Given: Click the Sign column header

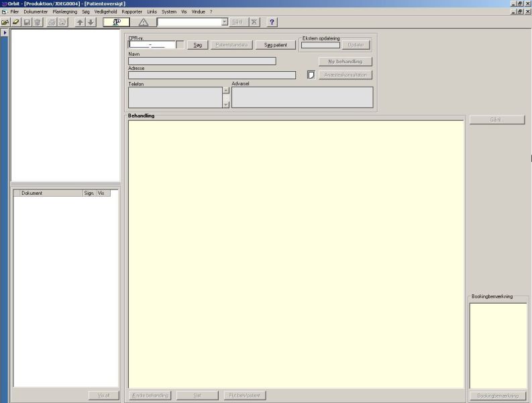Looking at the screenshot, I should point(89,193).
